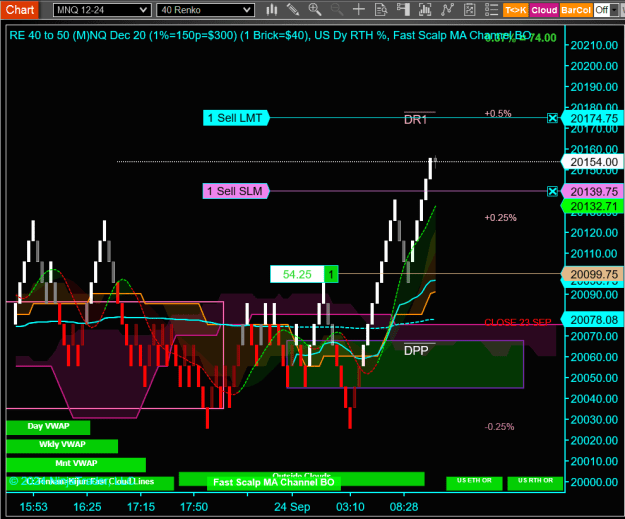Click the position quantity 1 green box
The height and width of the screenshot is (519, 625).
[x=331, y=274]
